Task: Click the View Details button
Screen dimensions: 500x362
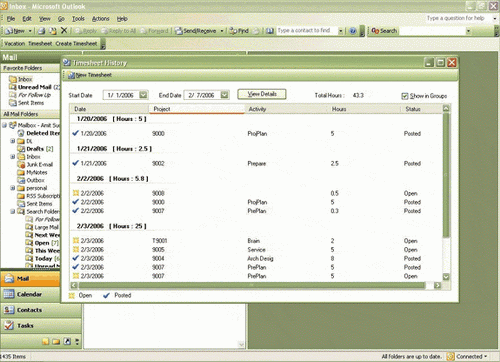Action: coord(262,94)
